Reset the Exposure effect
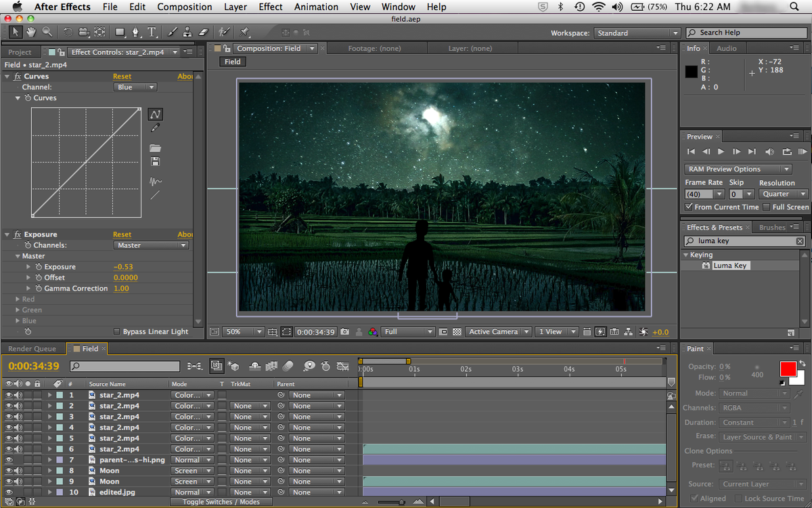The height and width of the screenshot is (508, 812). tap(122, 234)
